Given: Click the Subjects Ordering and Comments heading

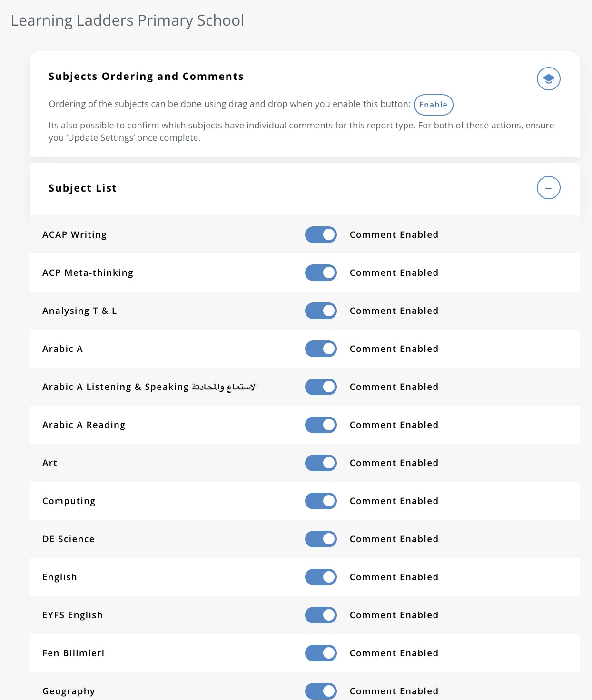Looking at the screenshot, I should coord(146,77).
